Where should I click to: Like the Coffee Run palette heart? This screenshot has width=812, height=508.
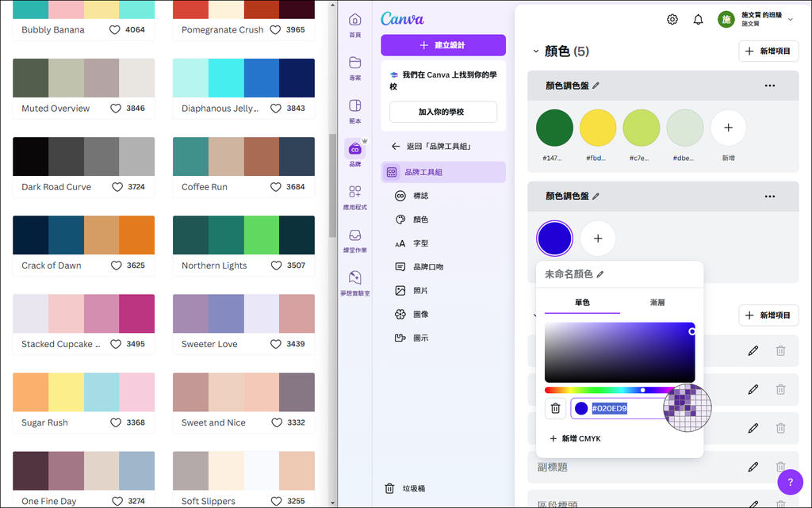pos(275,187)
